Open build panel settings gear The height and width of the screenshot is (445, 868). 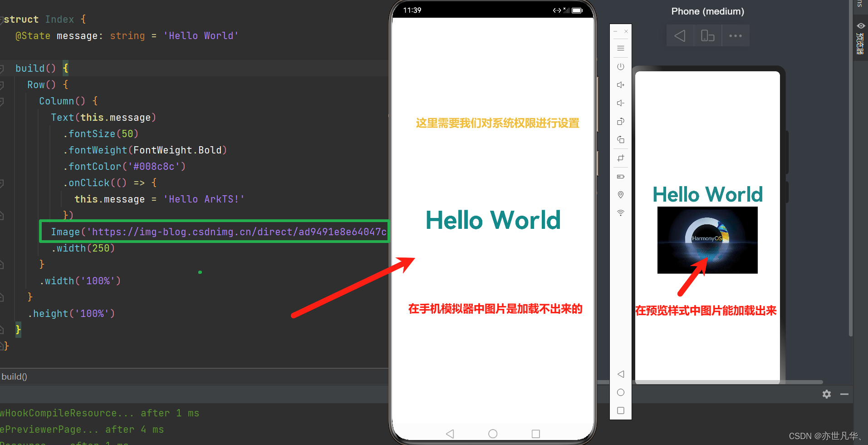click(x=826, y=394)
